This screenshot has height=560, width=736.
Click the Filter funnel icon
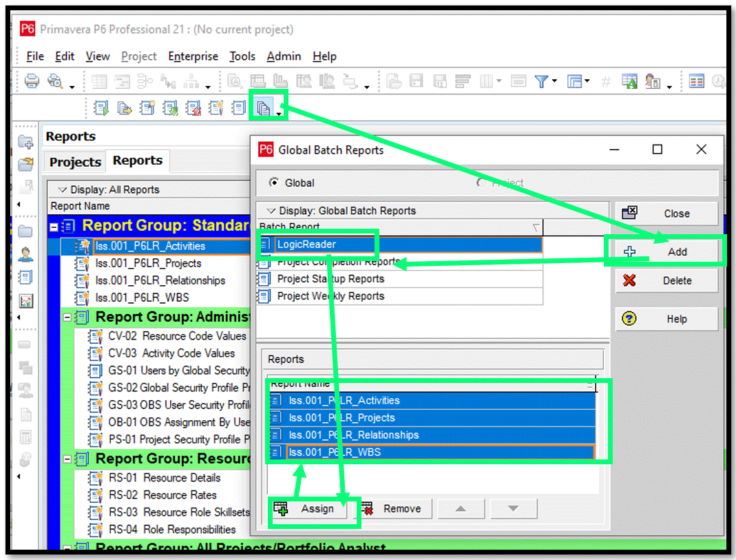click(x=541, y=81)
